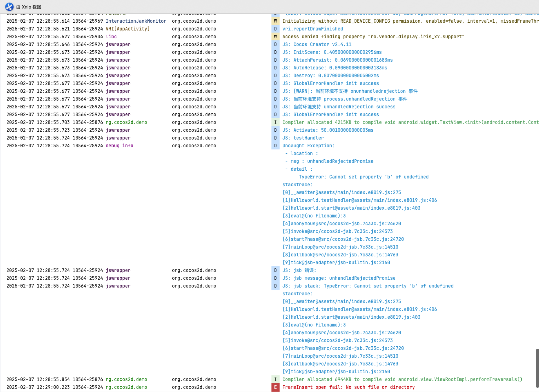
Task: Click the '- location :' line
Action: pyautogui.click(x=302, y=154)
